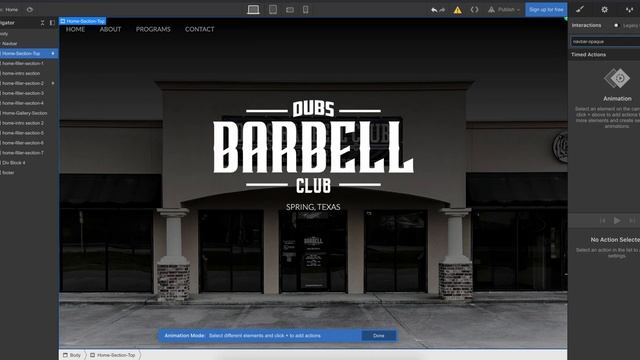Screen dimensions: 640x360
Task: Play the animation preview
Action: (x=617, y=220)
